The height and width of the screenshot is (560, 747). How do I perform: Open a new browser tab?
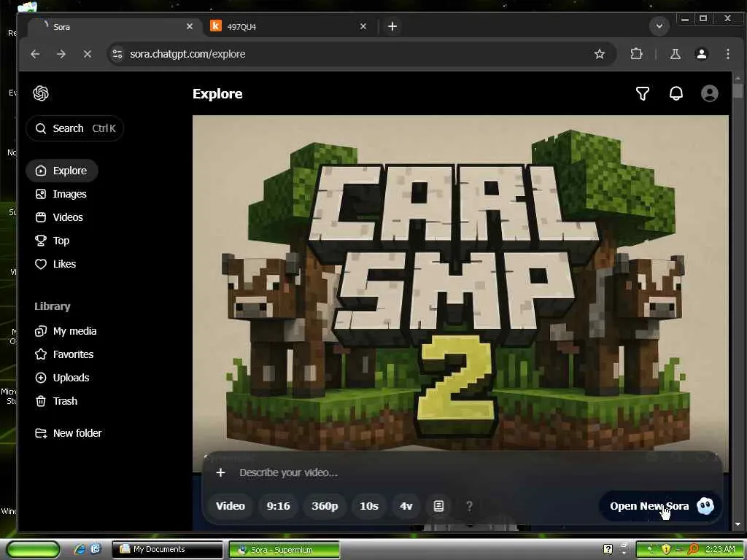pyautogui.click(x=392, y=27)
